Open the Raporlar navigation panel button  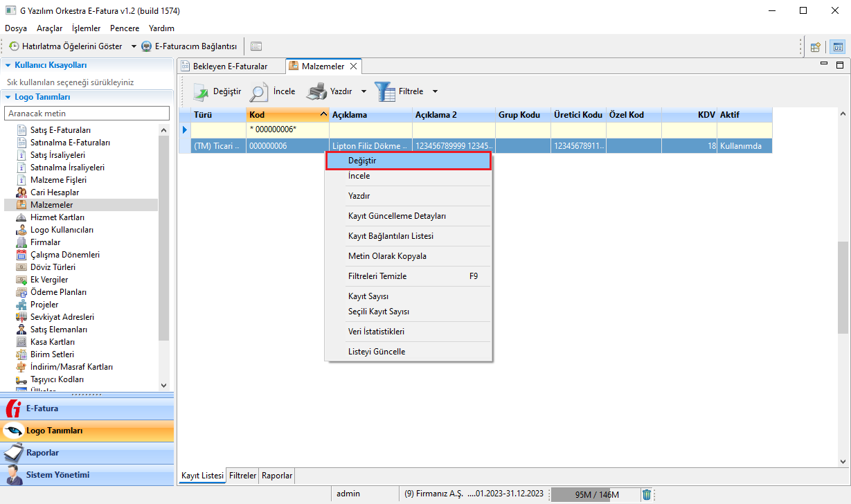(42, 453)
